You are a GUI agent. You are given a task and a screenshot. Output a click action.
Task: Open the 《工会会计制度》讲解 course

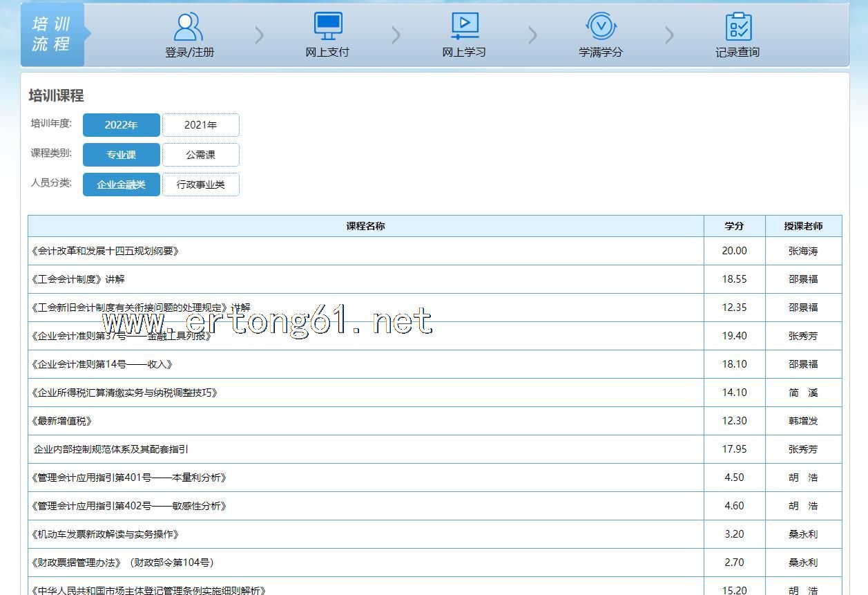click(x=78, y=279)
